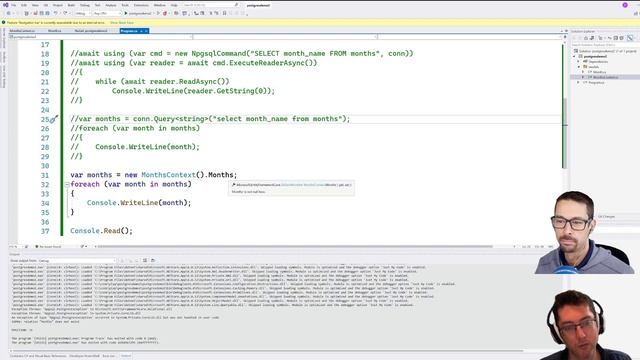Switch to the Output bottom tab
The image size is (640, 360).
(x=126, y=356)
